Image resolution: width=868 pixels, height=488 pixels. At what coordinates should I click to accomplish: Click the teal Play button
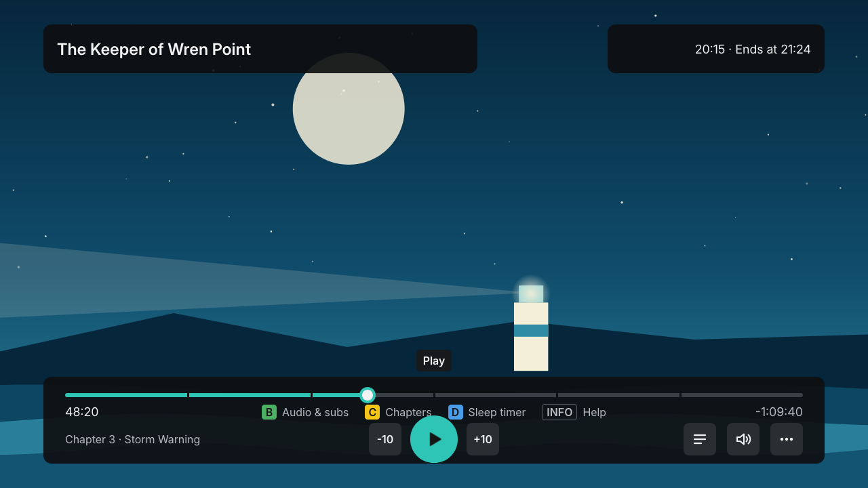pyautogui.click(x=434, y=439)
